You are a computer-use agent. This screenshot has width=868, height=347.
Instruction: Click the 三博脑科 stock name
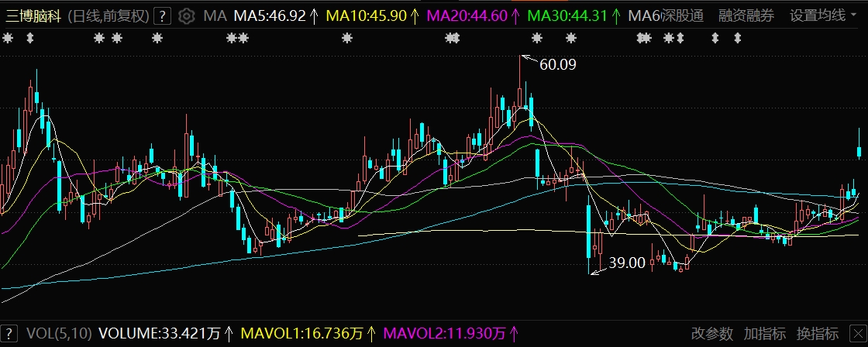tap(33, 15)
